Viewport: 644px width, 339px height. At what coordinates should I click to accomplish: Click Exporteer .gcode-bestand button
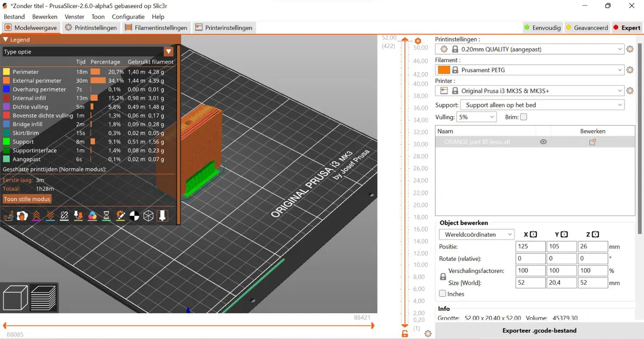coord(539,330)
